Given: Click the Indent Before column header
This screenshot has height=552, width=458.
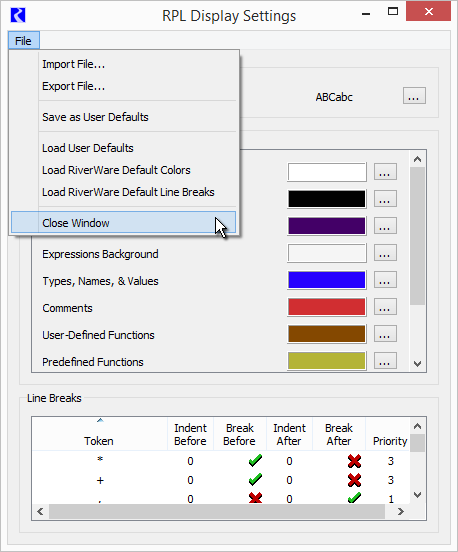Looking at the screenshot, I should point(190,434).
